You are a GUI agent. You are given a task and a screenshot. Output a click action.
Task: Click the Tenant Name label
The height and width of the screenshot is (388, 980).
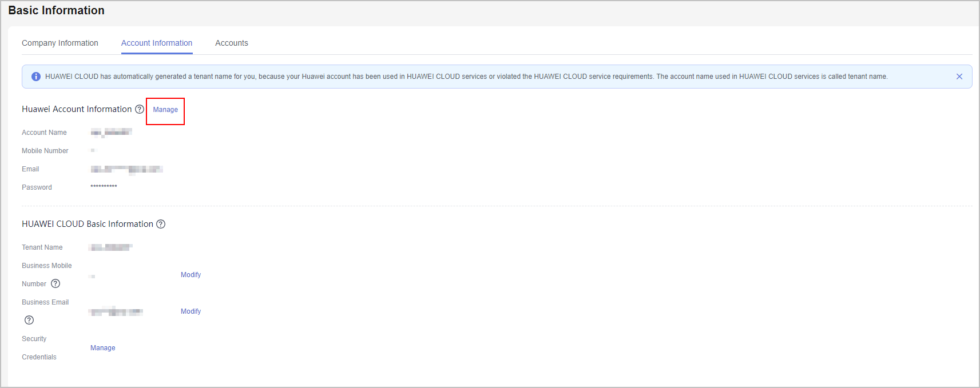(x=42, y=247)
